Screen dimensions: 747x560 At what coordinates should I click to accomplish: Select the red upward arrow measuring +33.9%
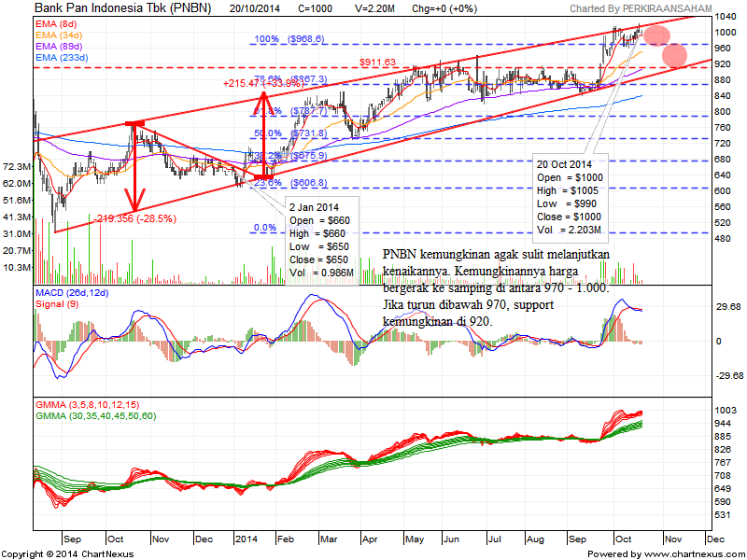(264, 131)
